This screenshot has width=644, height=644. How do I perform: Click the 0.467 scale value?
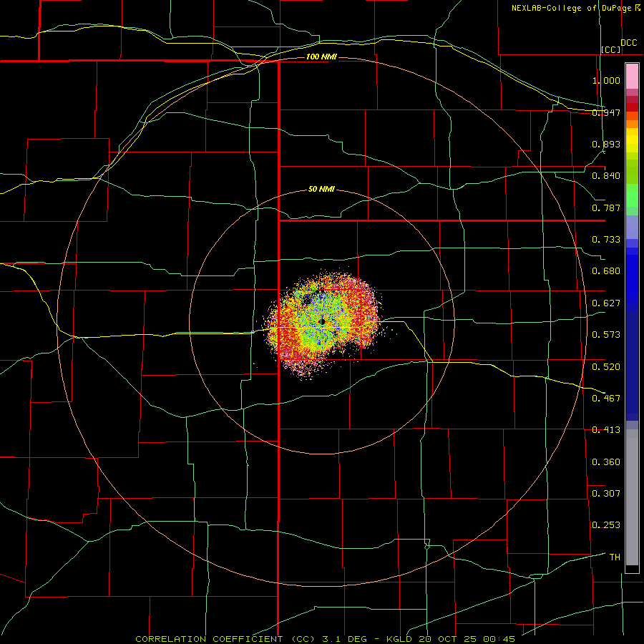pos(606,399)
